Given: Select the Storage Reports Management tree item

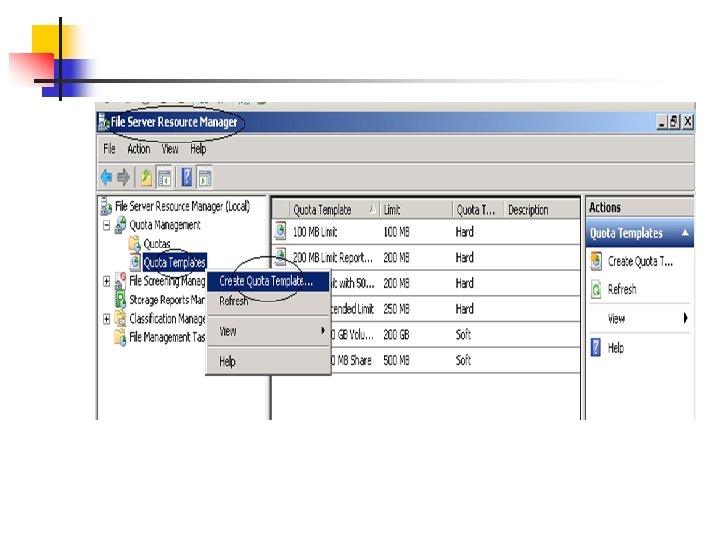Looking at the screenshot, I should pos(167,300).
